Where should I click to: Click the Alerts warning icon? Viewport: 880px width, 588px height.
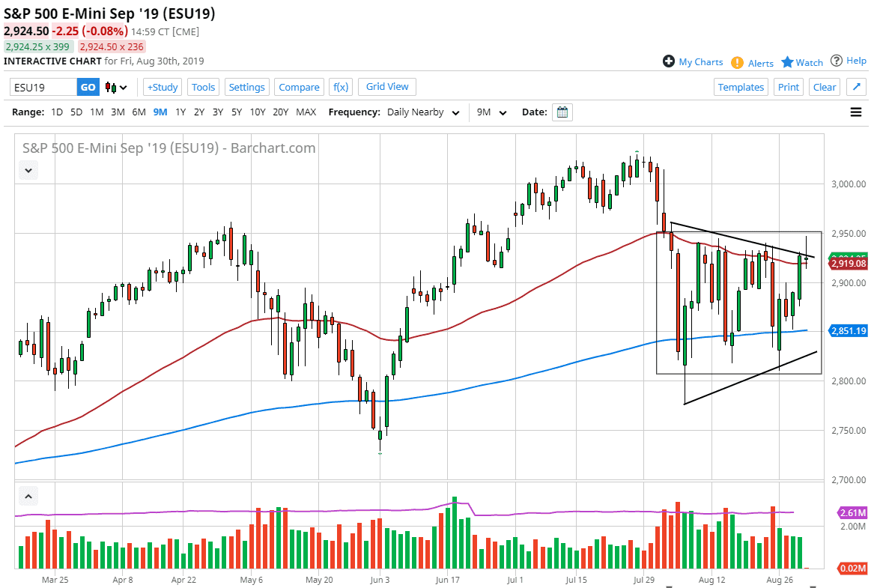point(738,62)
